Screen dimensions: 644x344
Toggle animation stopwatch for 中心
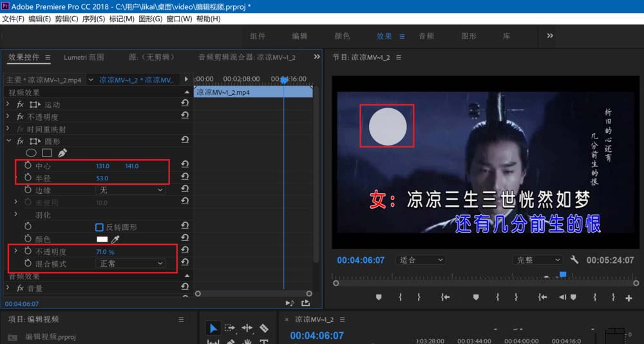[28, 166]
